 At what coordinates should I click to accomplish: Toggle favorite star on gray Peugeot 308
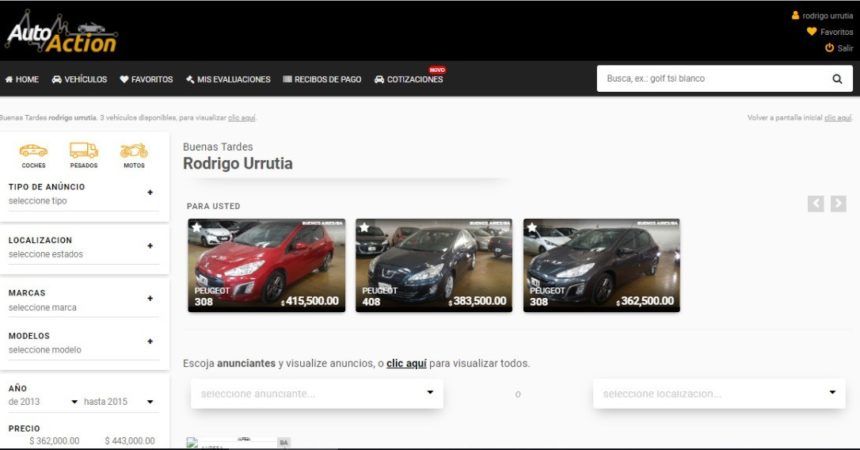(x=532, y=227)
